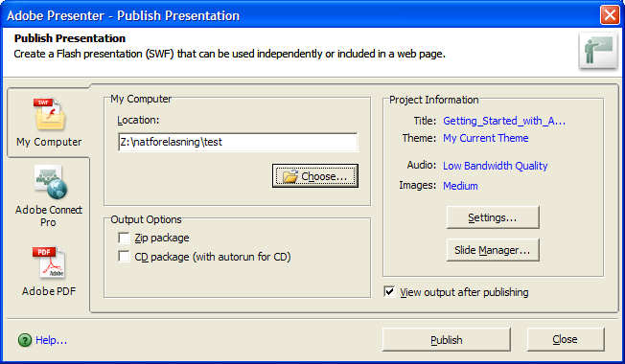Open the Getting_Started_with_A... title link
Image resolution: width=625 pixels, height=364 pixels.
(x=504, y=121)
